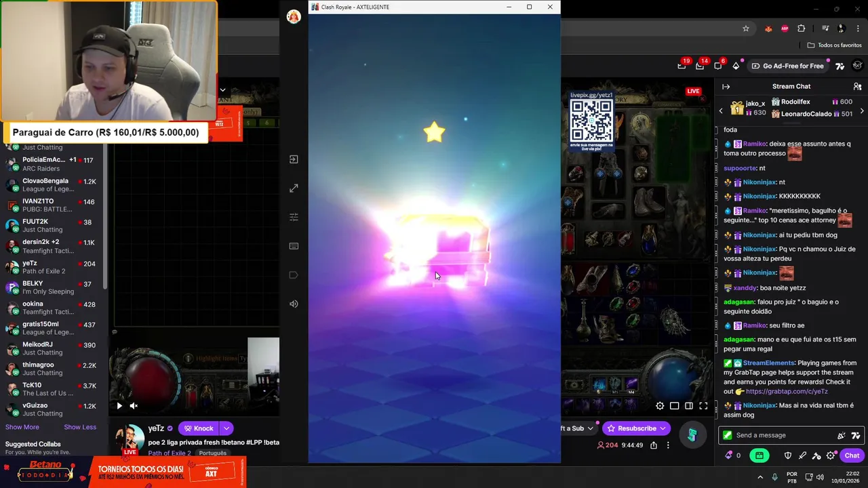The height and width of the screenshot is (488, 868).
Task: Open the emulator sliders settings icon
Action: click(x=294, y=217)
